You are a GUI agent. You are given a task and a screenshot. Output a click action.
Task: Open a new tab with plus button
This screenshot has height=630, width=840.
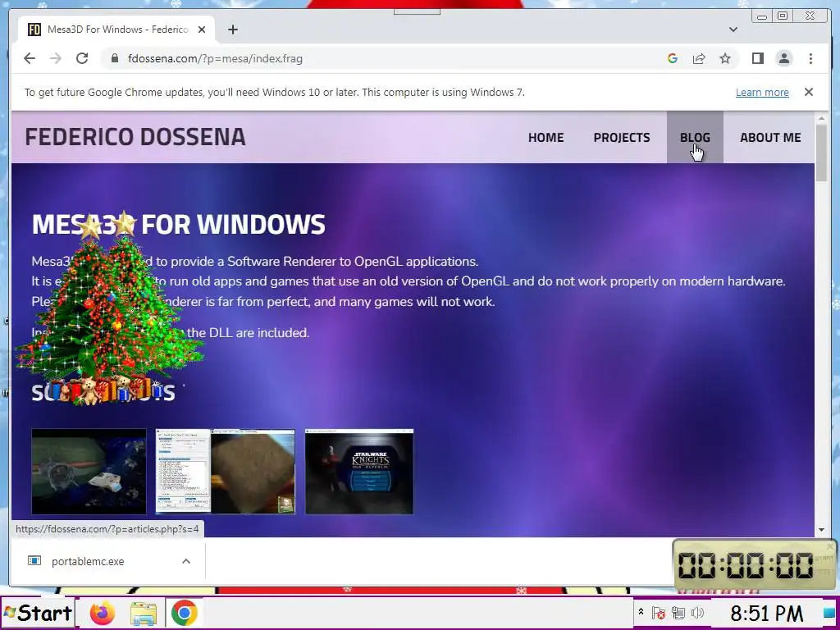click(x=232, y=30)
